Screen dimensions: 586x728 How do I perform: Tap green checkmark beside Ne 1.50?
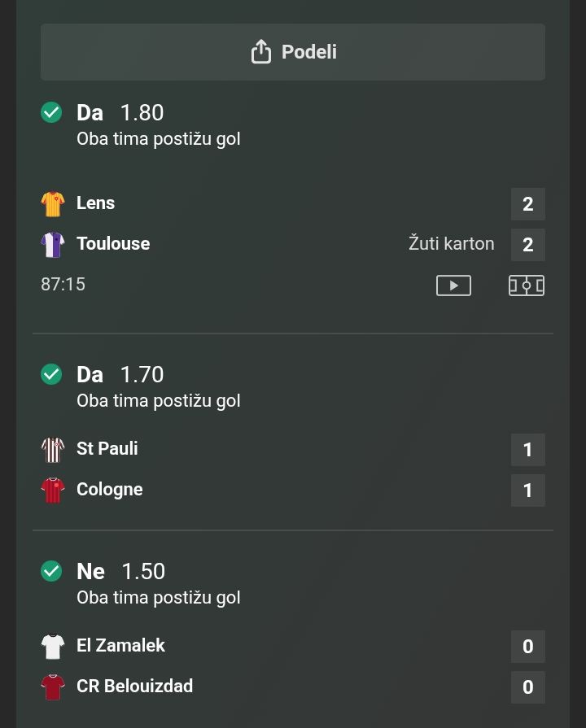tap(51, 571)
